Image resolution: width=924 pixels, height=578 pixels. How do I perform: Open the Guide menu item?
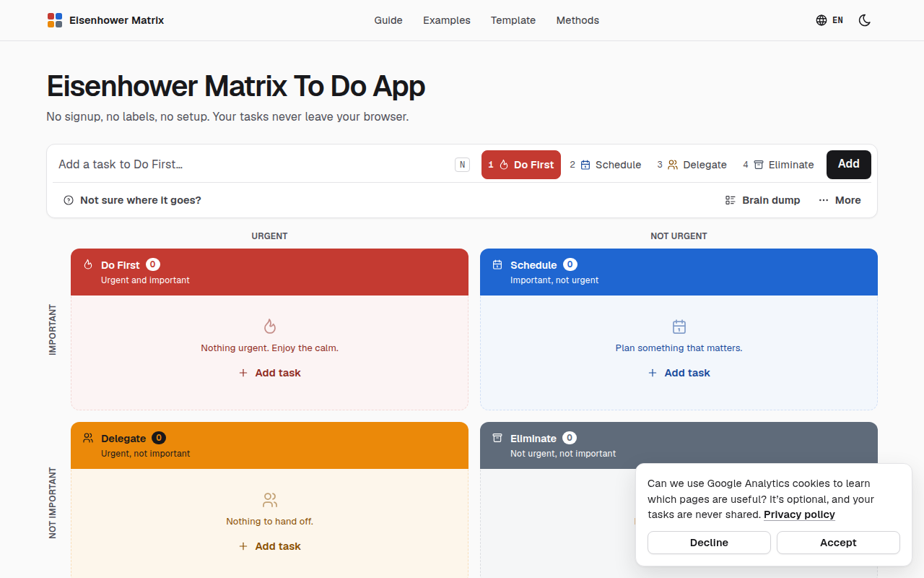click(x=388, y=20)
